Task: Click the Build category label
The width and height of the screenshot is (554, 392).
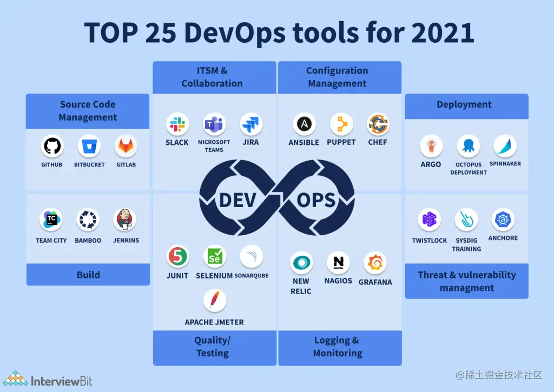Action: click(88, 275)
